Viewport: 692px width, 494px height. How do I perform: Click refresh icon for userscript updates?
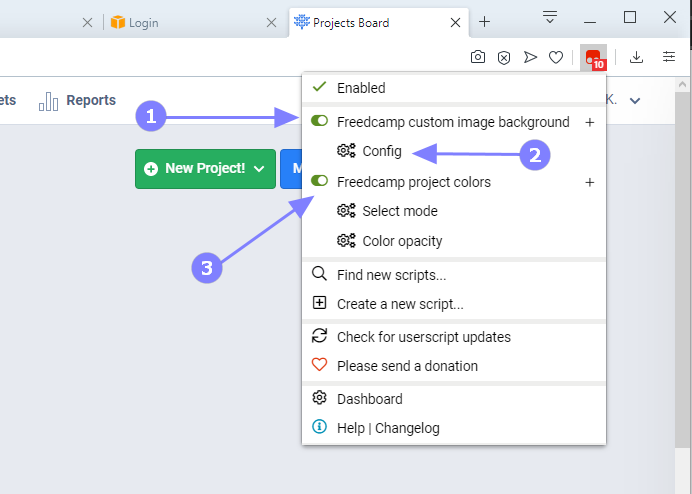coord(319,336)
